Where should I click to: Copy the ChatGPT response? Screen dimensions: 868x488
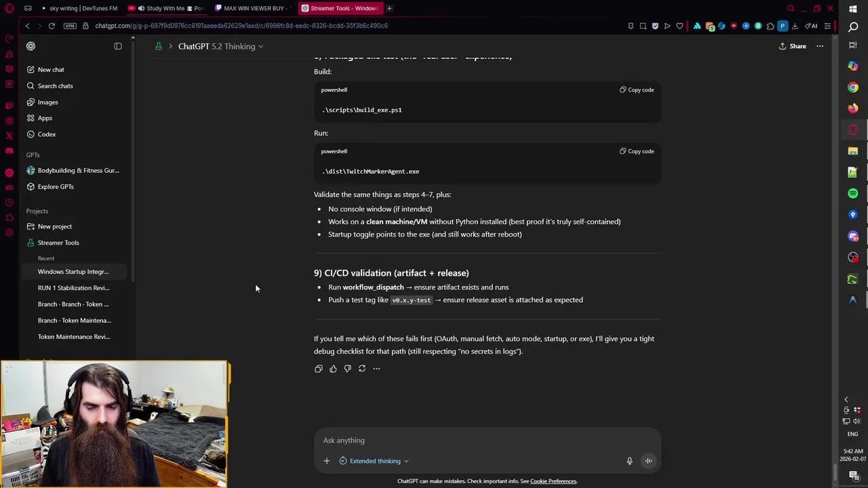coord(319,369)
